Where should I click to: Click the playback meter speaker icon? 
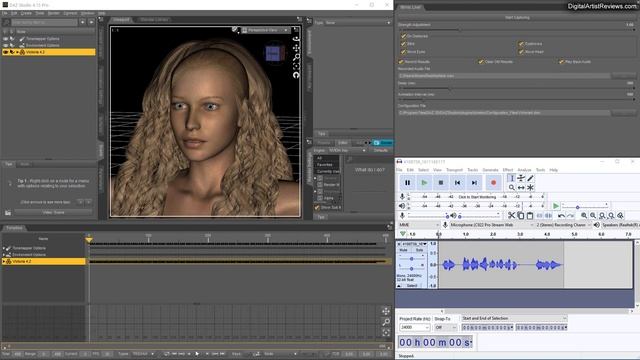click(402, 206)
